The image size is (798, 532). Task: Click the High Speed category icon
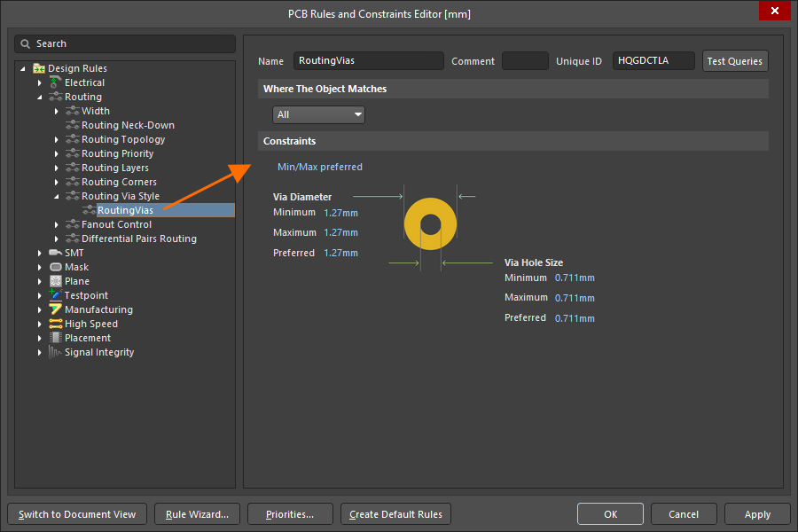[x=55, y=324]
